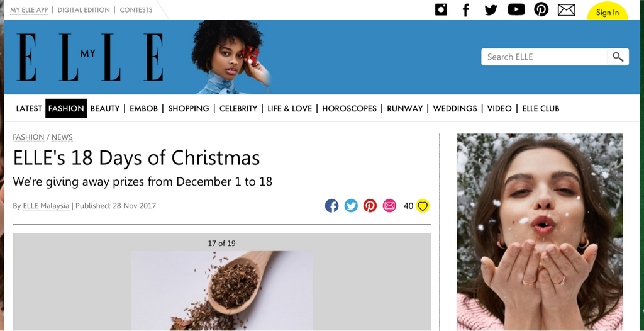This screenshot has width=644, height=331.
Task: Open the YouTube channel icon
Action: 516,9
